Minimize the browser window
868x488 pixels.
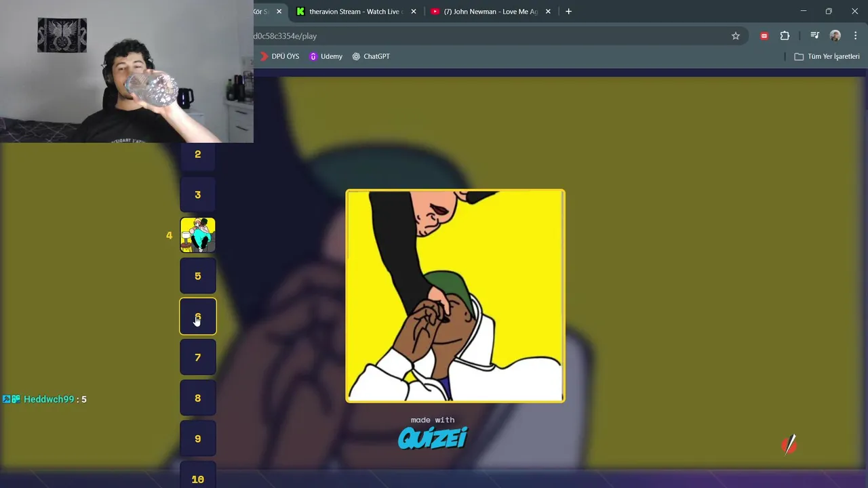(803, 12)
